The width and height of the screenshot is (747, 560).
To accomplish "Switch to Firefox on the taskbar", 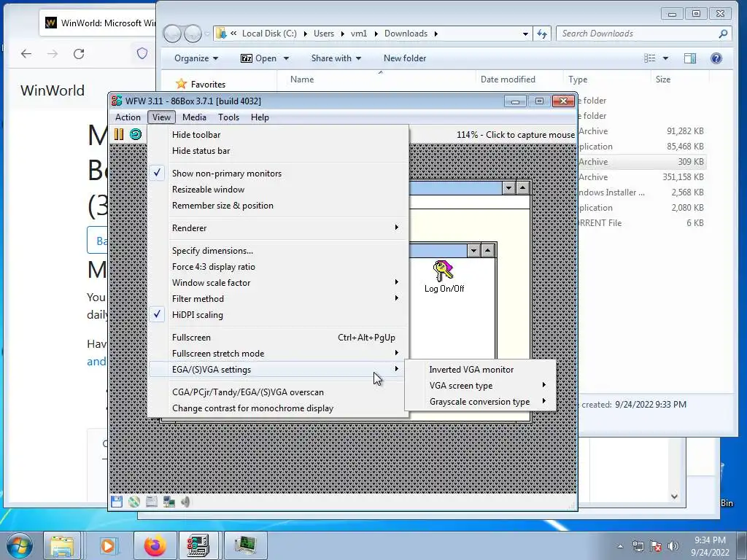I will pyautogui.click(x=155, y=545).
